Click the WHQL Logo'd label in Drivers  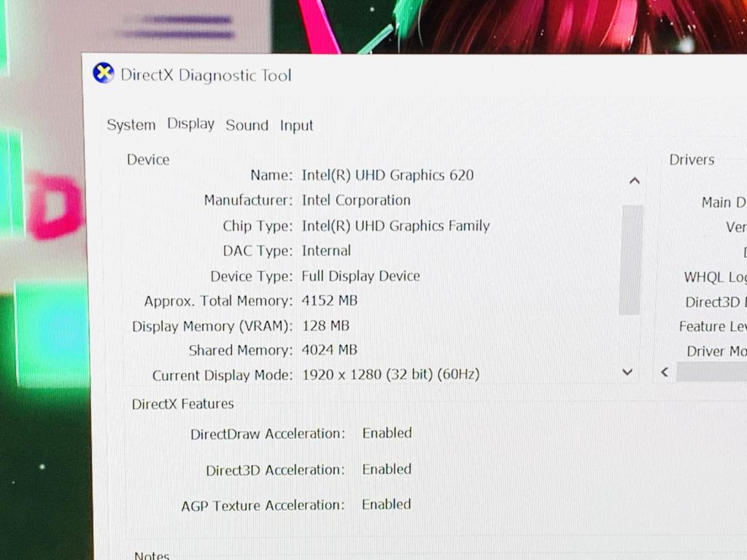click(715, 277)
